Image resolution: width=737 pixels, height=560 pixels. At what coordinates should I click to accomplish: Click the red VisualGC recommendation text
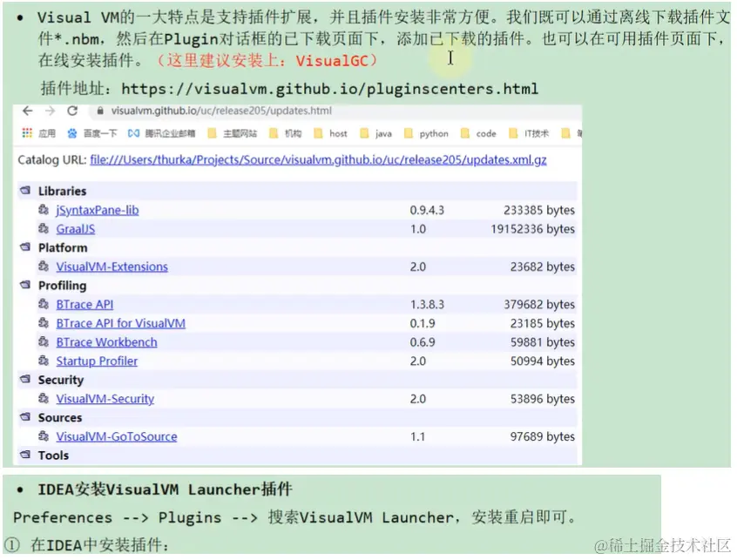click(x=267, y=61)
